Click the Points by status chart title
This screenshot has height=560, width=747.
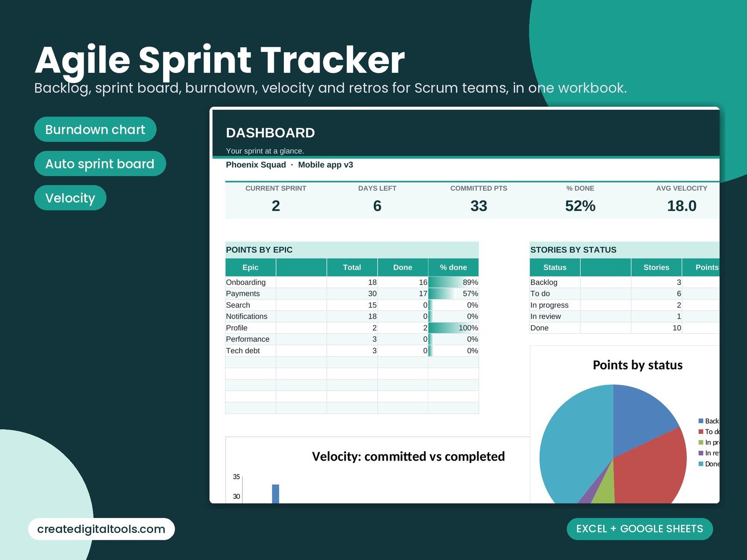pyautogui.click(x=638, y=365)
